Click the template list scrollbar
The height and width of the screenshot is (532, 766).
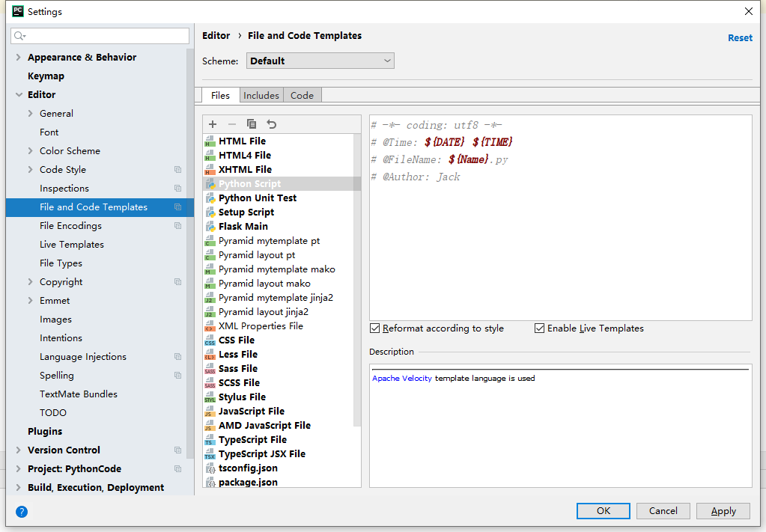[357, 281]
